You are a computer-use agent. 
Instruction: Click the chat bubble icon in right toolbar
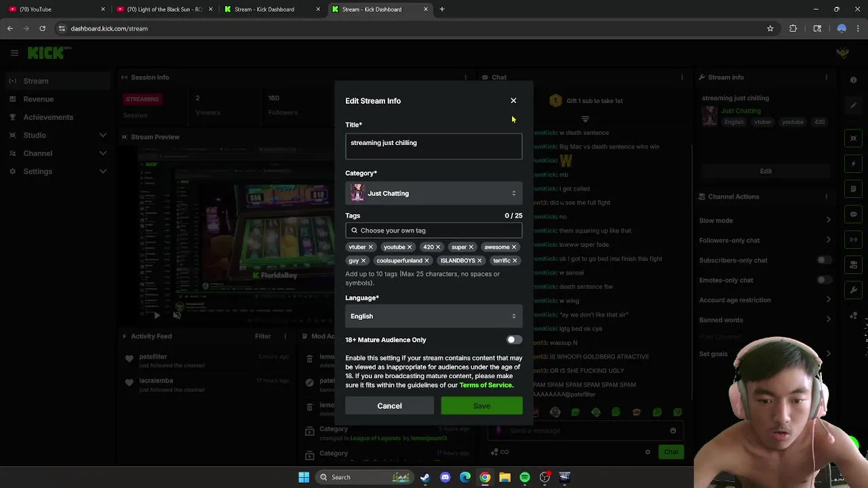coord(853,214)
